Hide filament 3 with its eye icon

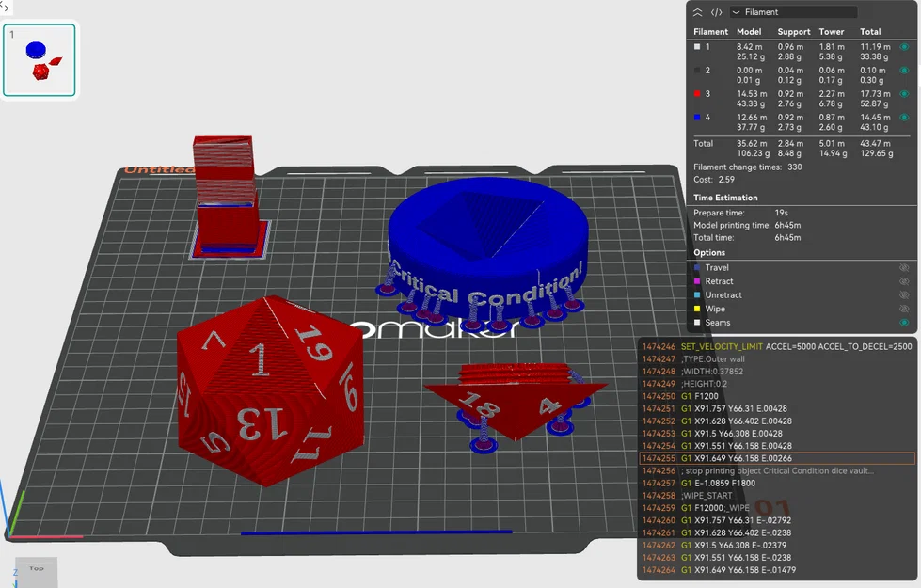[x=905, y=93]
